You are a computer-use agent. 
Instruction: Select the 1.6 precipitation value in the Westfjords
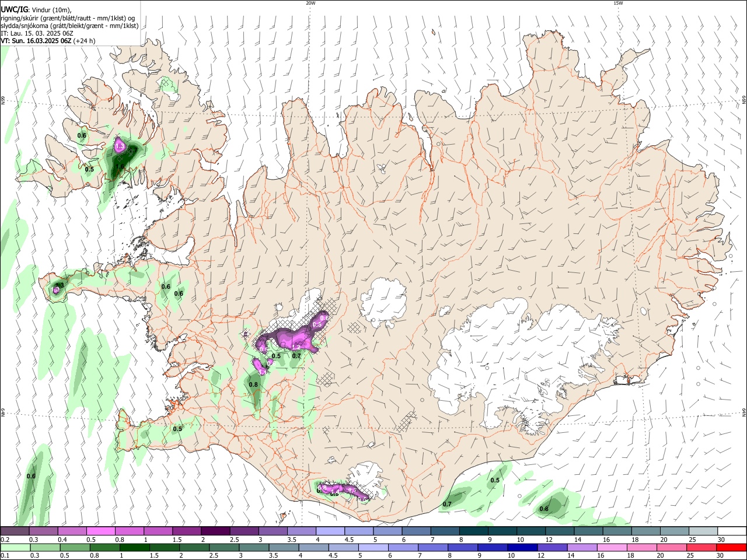tap(120, 166)
